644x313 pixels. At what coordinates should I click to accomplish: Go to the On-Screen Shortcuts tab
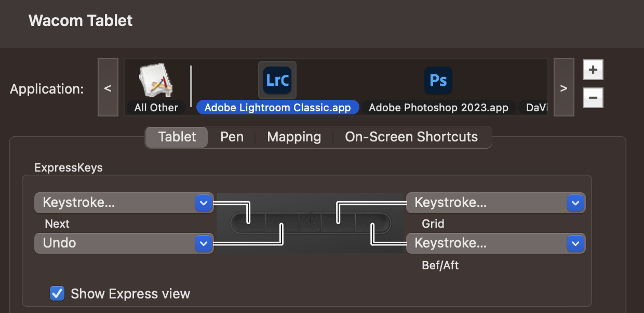411,137
